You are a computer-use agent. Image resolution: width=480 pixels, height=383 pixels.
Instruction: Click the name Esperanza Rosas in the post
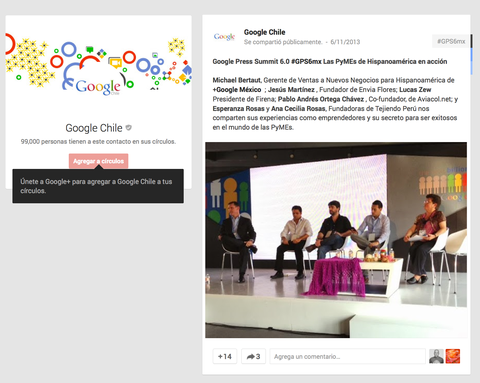tap(238, 108)
